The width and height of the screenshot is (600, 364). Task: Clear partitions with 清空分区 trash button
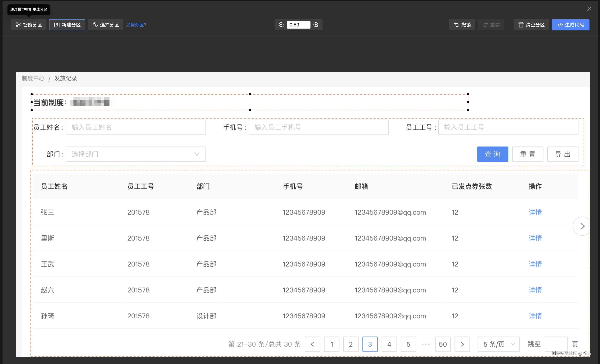pyautogui.click(x=531, y=25)
